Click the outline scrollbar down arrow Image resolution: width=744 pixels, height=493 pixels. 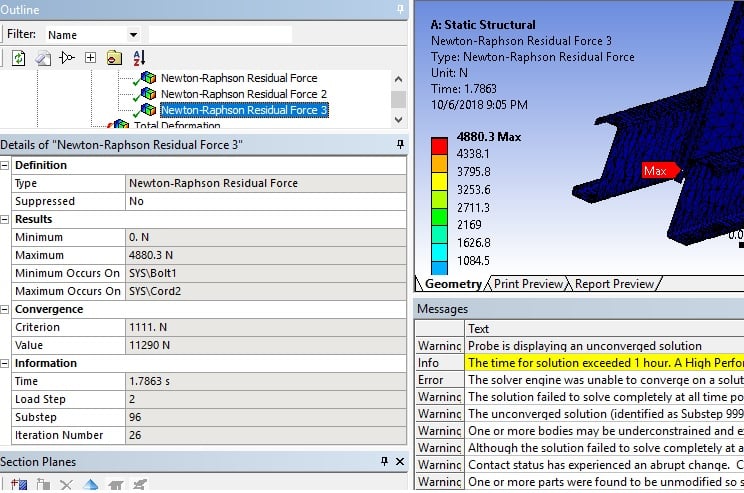point(398,120)
